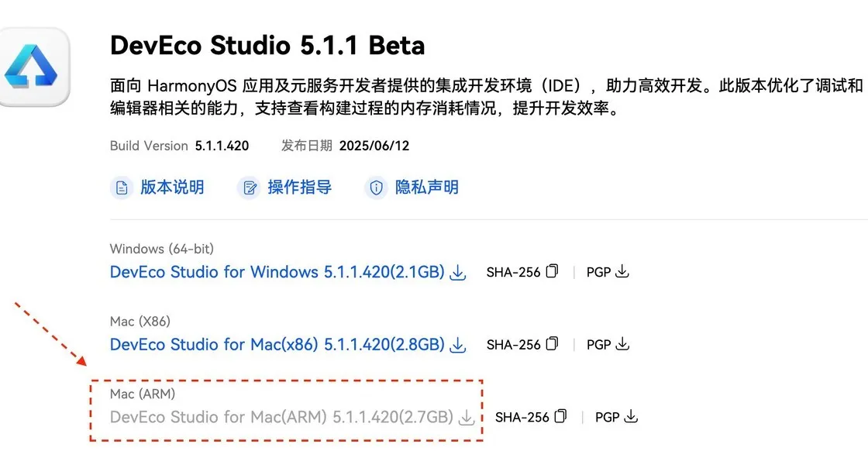Download PGP signature for Mac(x86) package
The height and width of the screenshot is (465, 868).
(622, 344)
